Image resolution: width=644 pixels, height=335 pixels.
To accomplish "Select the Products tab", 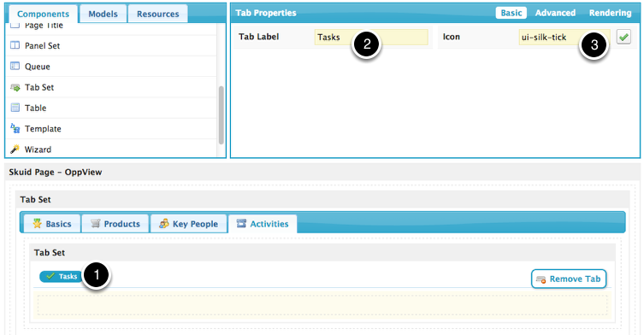I will point(115,224).
